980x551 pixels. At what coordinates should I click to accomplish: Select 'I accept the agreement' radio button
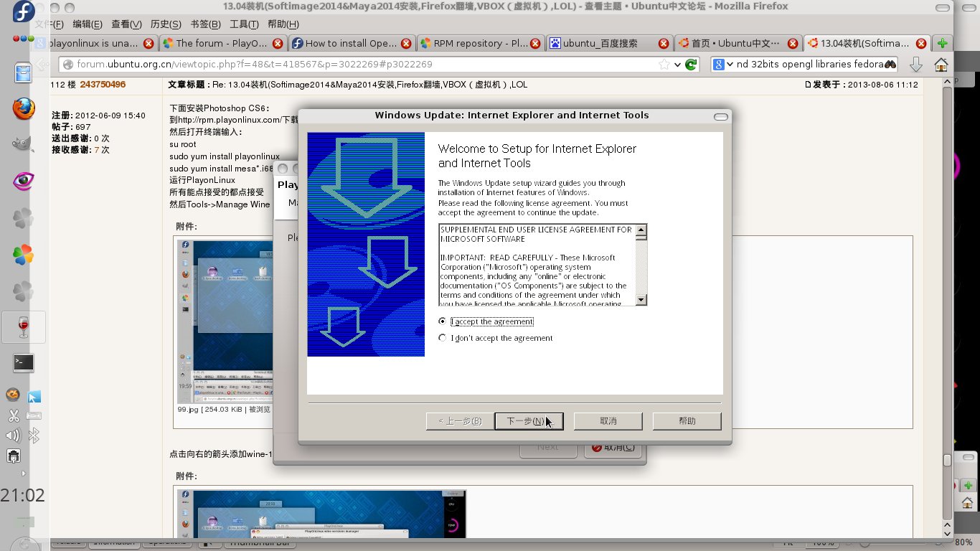[x=442, y=321]
